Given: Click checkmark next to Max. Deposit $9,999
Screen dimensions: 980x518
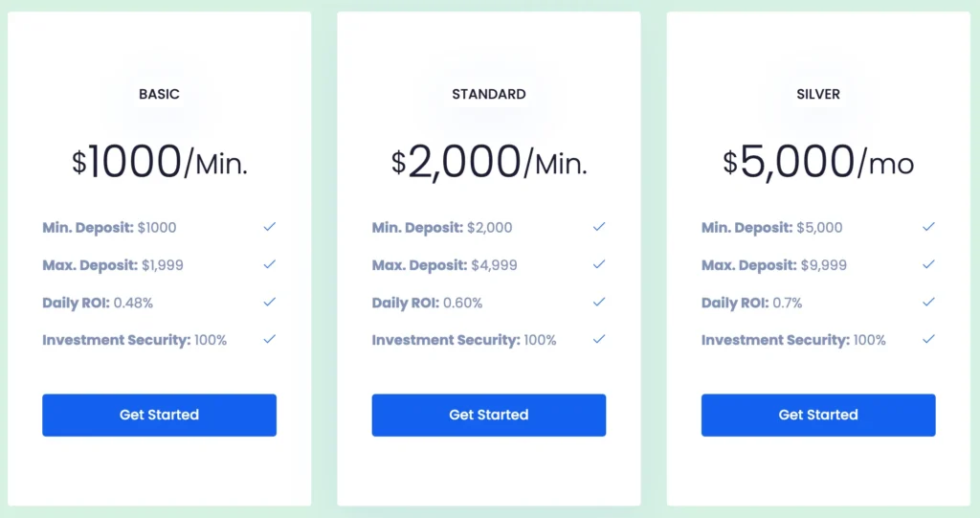Looking at the screenshot, I should [928, 264].
